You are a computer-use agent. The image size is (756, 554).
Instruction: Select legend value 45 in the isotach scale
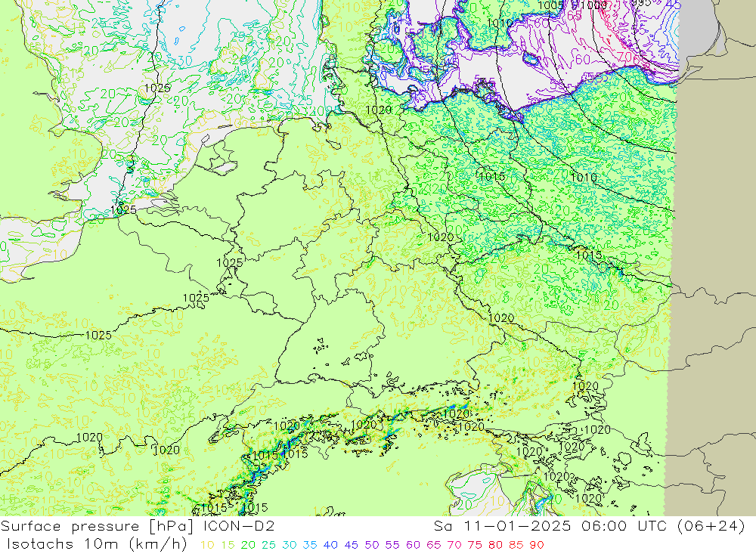[x=352, y=545]
